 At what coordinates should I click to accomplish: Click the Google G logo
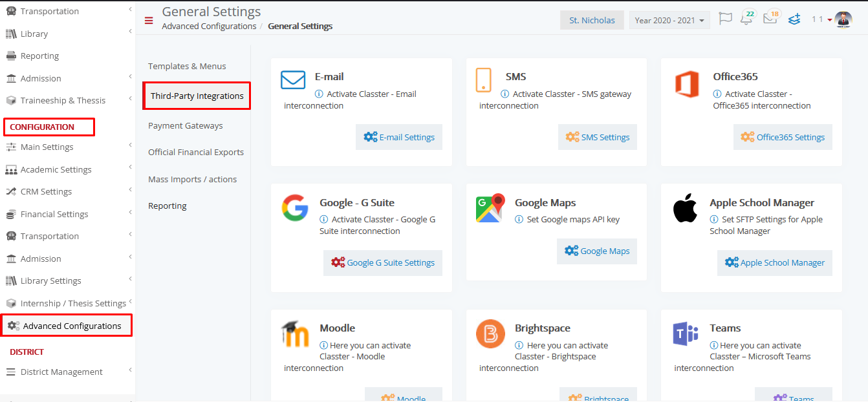(x=295, y=208)
